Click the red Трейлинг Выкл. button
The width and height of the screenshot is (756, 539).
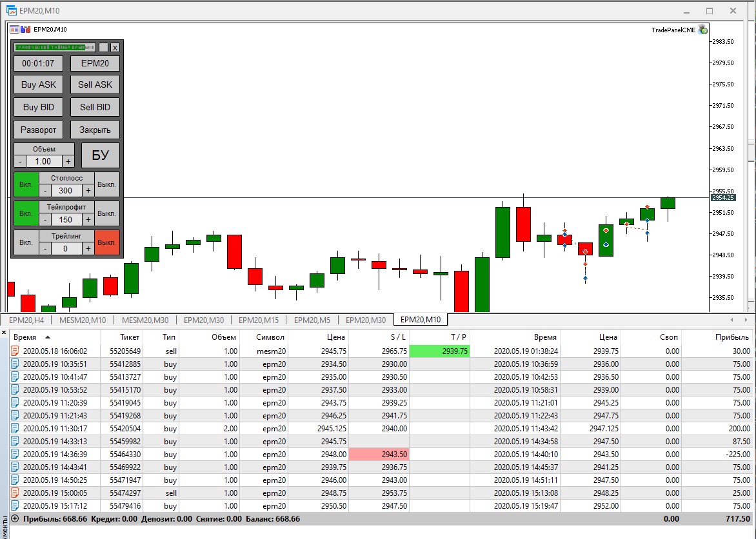(x=106, y=242)
